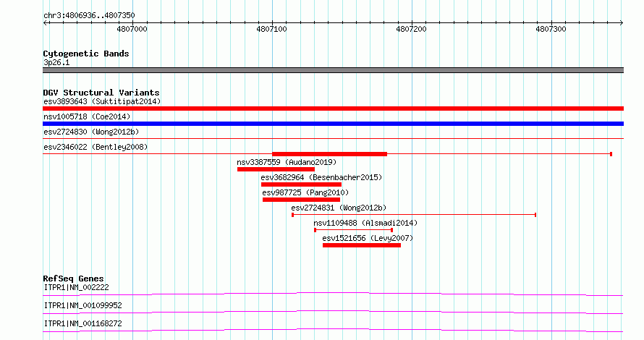This screenshot has height=340, width=644.
Task: Select the red bar under esv1521656
Action: pyautogui.click(x=362, y=245)
